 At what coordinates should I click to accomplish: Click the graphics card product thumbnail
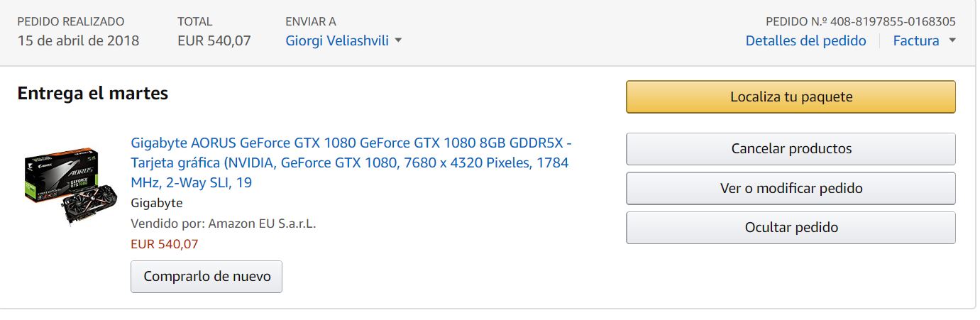point(62,185)
